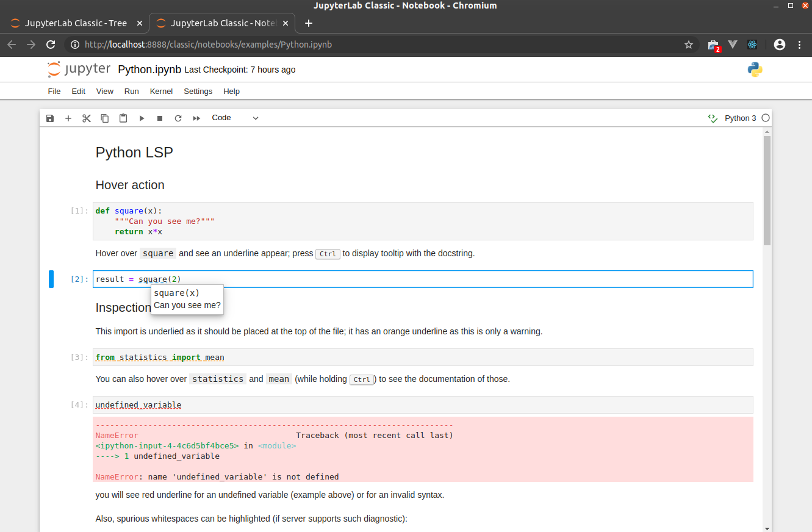Restart the kernel with the refresh icon
The width and height of the screenshot is (812, 532).
pos(178,118)
